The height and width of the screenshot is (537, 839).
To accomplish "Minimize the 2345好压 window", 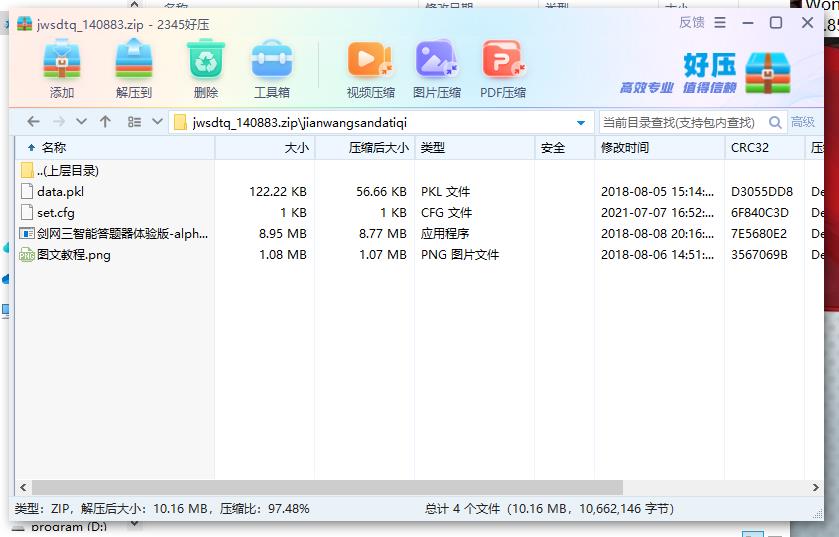I will [x=748, y=22].
